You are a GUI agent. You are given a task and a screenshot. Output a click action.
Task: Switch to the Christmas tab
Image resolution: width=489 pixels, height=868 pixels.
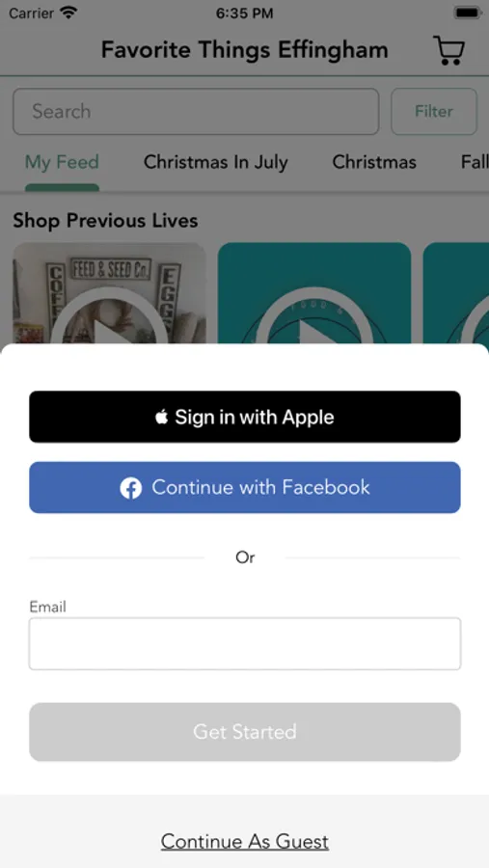374,162
